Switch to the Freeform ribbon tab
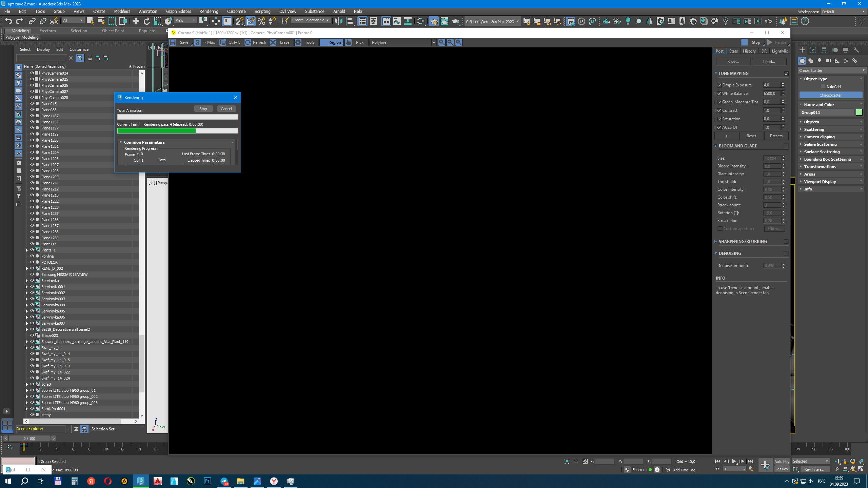 (x=47, y=31)
